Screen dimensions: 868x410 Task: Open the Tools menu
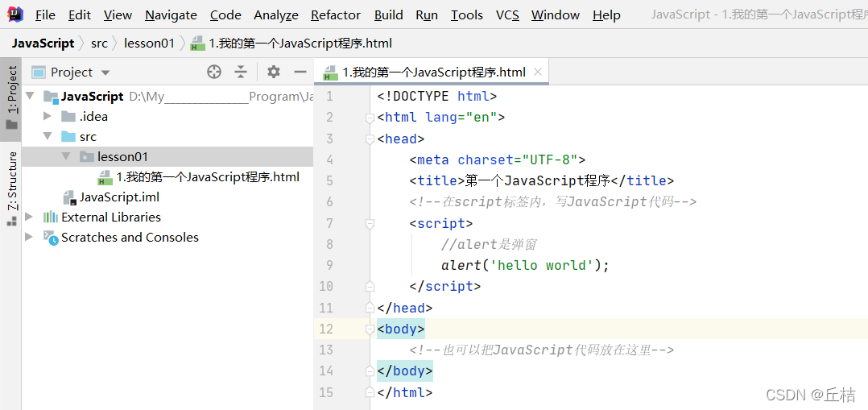467,15
